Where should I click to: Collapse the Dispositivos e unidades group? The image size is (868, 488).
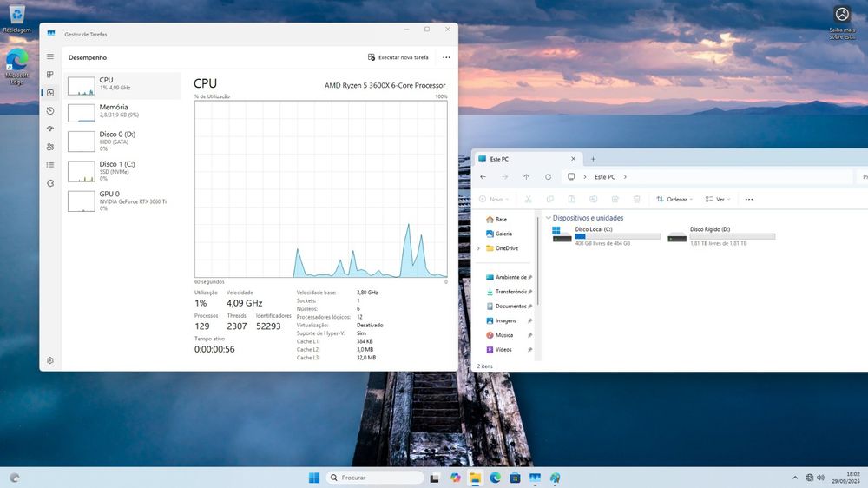(x=549, y=218)
